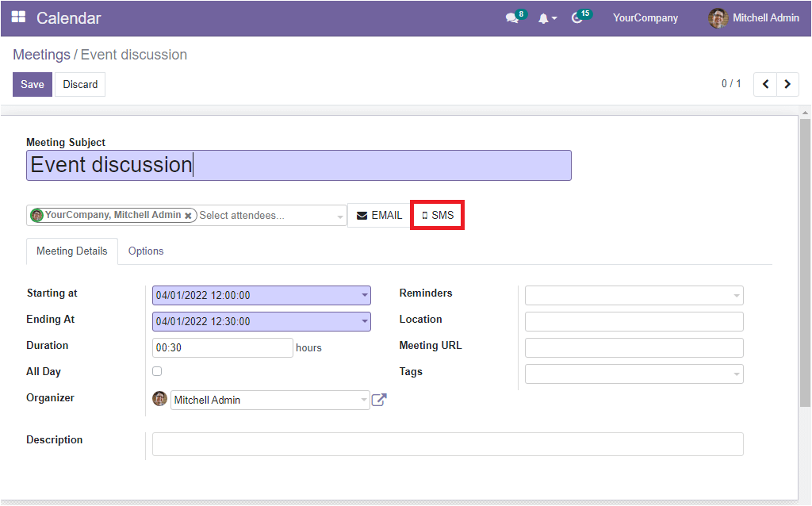Enable the All Day checkbox
Viewport: 812px width, 506px height.
pos(157,371)
